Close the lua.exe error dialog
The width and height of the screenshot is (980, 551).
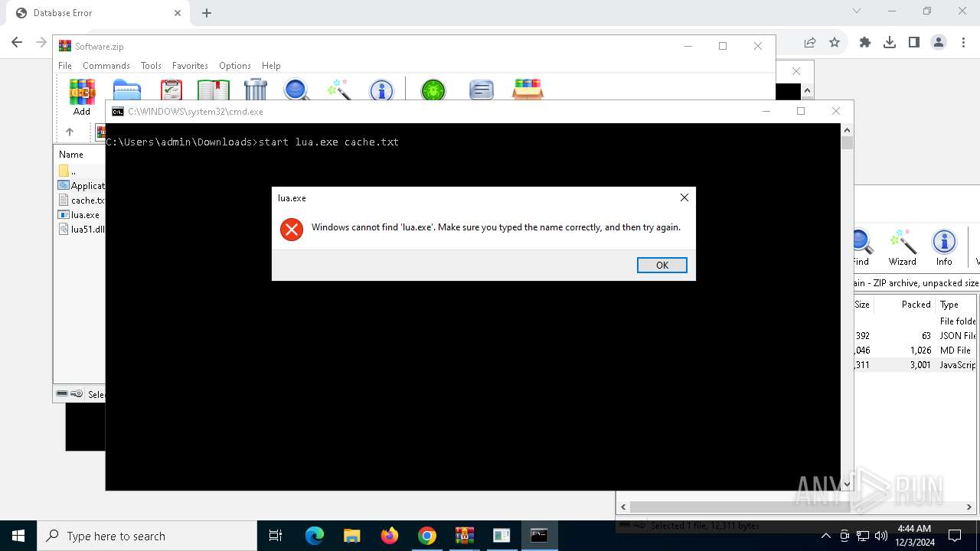coord(684,197)
